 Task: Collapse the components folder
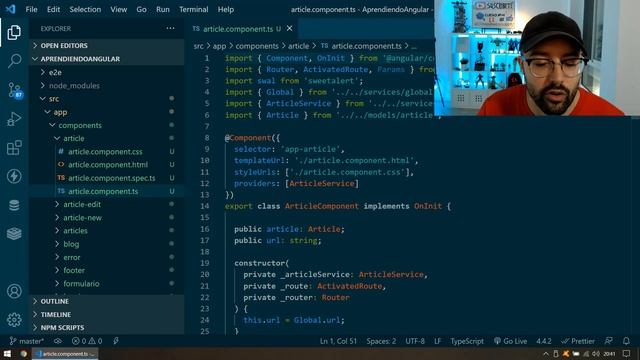pyautogui.click(x=107, y=125)
